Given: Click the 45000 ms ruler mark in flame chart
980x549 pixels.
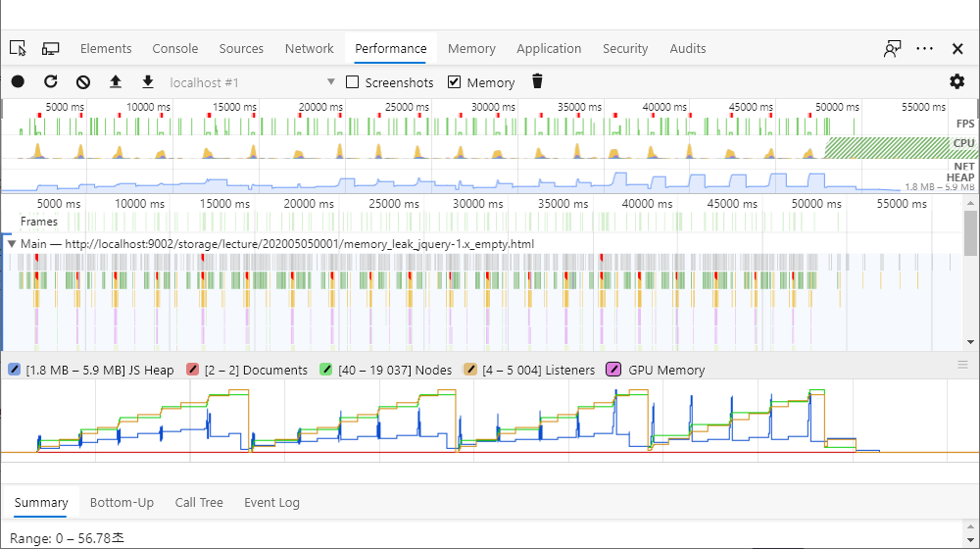Looking at the screenshot, I should [732, 204].
